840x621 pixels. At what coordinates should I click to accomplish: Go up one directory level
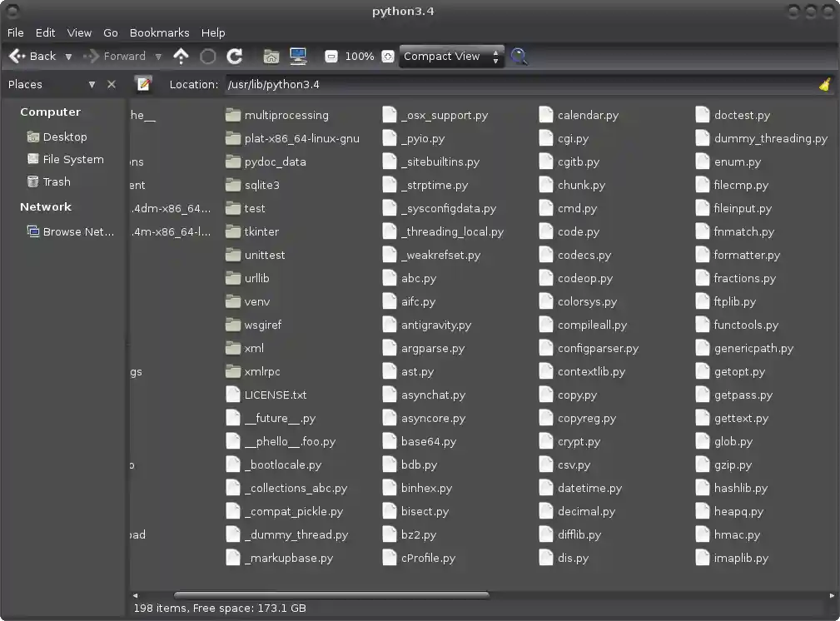[181, 56]
